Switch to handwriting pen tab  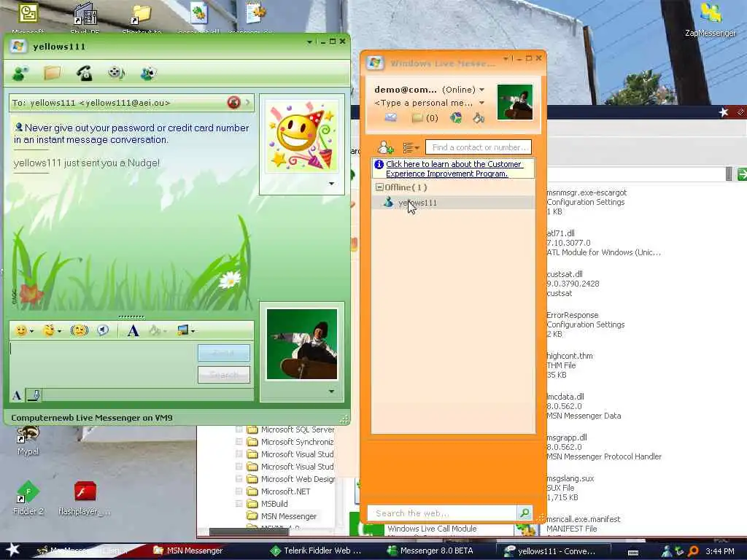click(x=34, y=395)
